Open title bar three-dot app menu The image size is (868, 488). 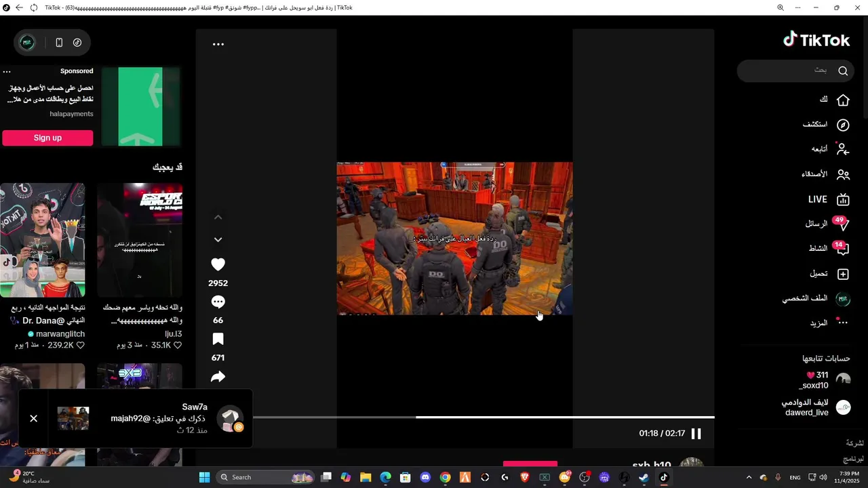point(797,7)
